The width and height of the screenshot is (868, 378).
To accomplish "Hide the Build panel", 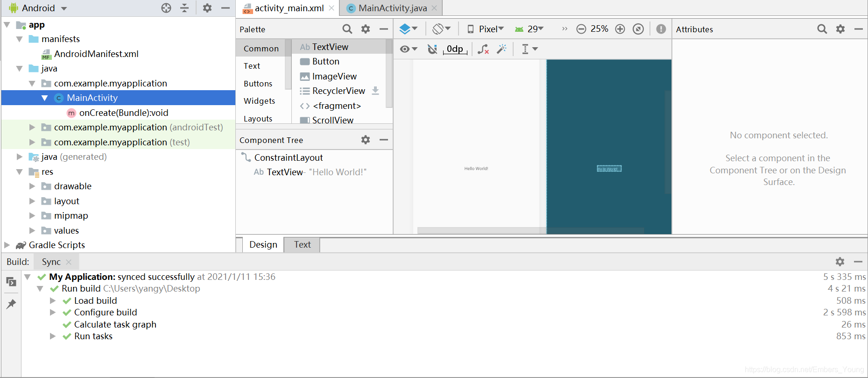I will (x=858, y=262).
